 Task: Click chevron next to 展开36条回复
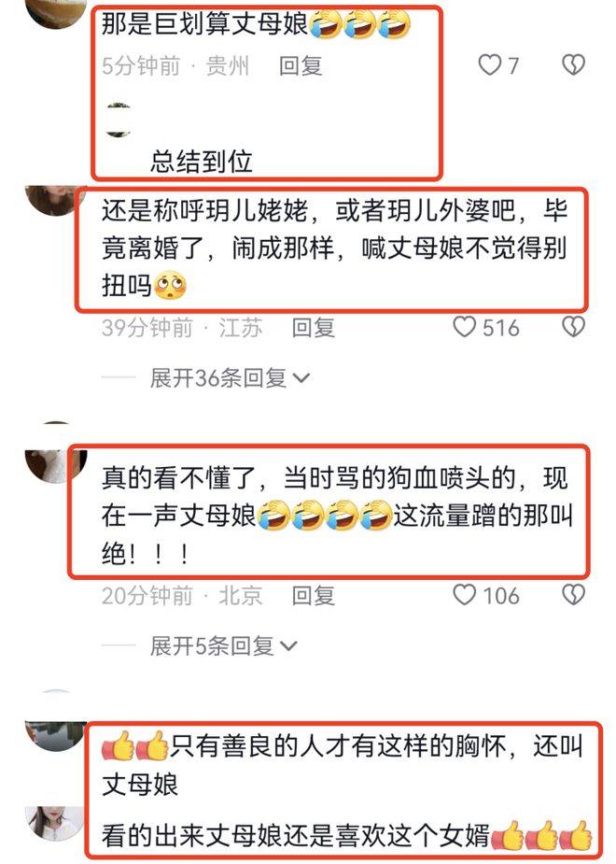coord(301,378)
